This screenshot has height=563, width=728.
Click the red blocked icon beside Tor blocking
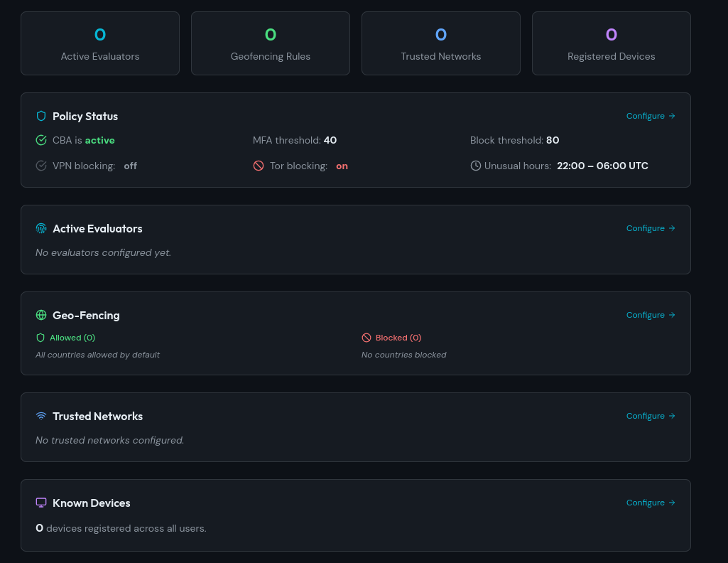(257, 165)
